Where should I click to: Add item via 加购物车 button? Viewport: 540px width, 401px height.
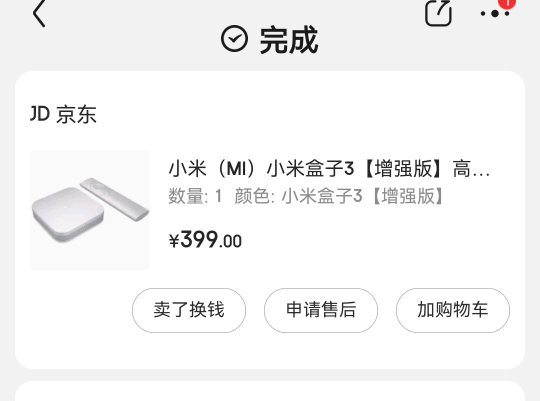(x=453, y=310)
